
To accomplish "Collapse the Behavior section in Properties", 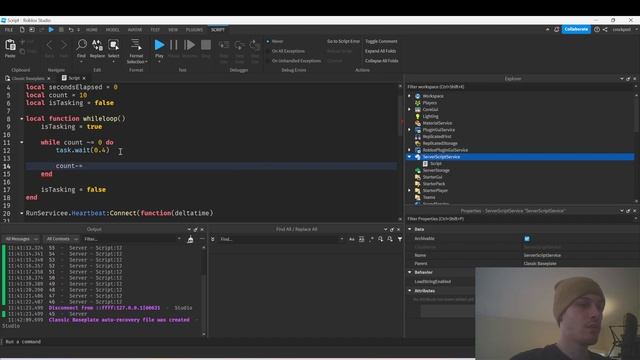I will tap(410, 272).
